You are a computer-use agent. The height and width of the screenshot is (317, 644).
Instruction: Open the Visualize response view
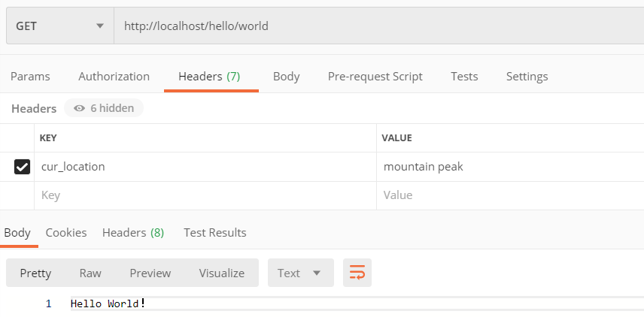pos(222,273)
